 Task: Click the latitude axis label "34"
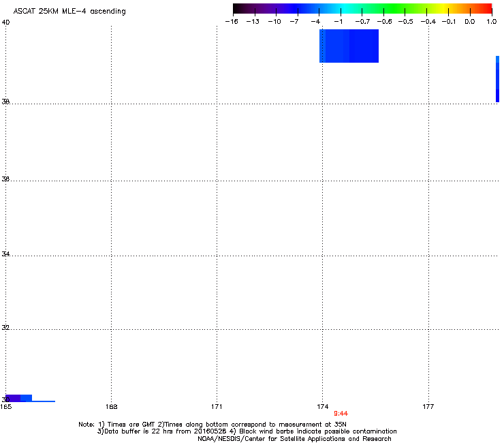5,254
